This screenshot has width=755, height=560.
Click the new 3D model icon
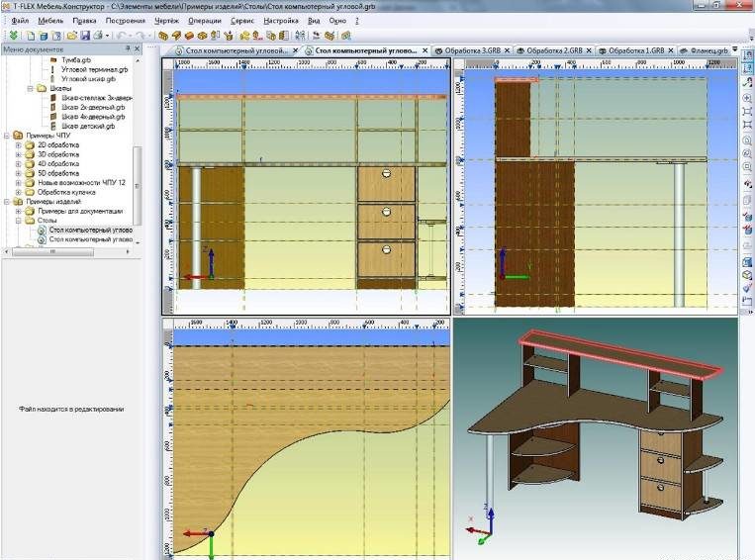(x=44, y=36)
